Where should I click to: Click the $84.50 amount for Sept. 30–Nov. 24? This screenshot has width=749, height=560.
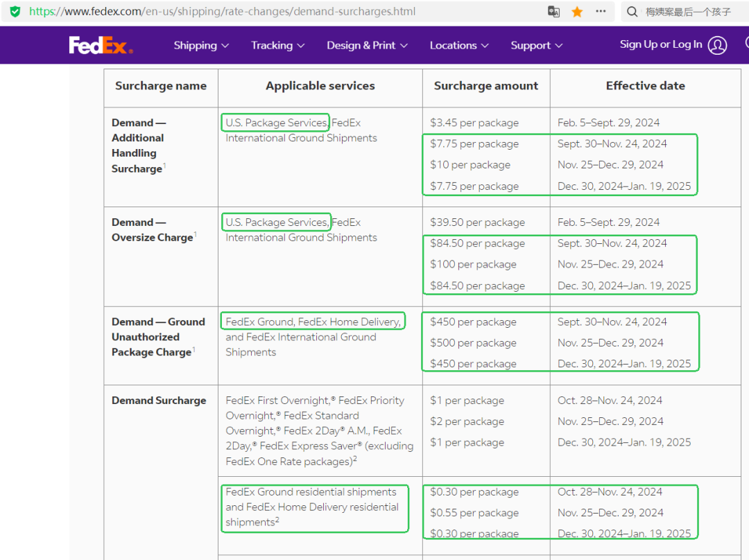[477, 243]
